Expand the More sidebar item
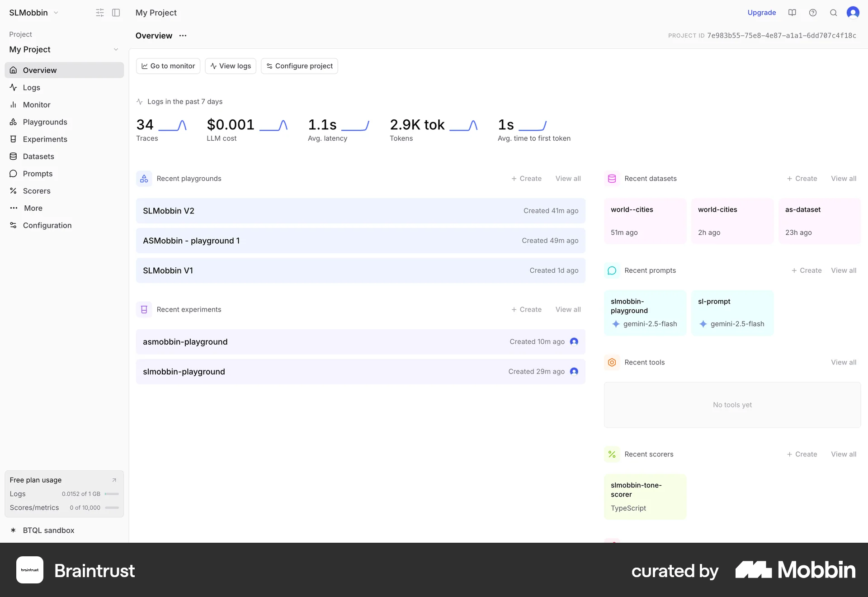This screenshot has height=597, width=868. click(33, 208)
